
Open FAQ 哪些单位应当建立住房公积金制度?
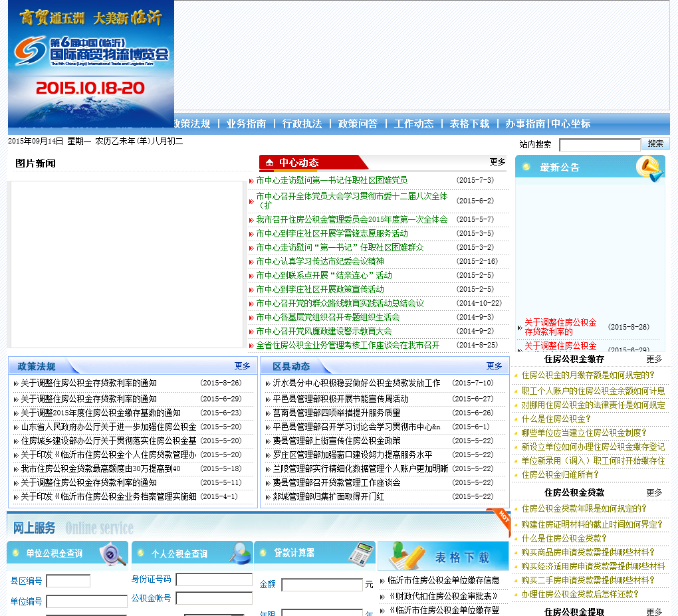coord(584,433)
